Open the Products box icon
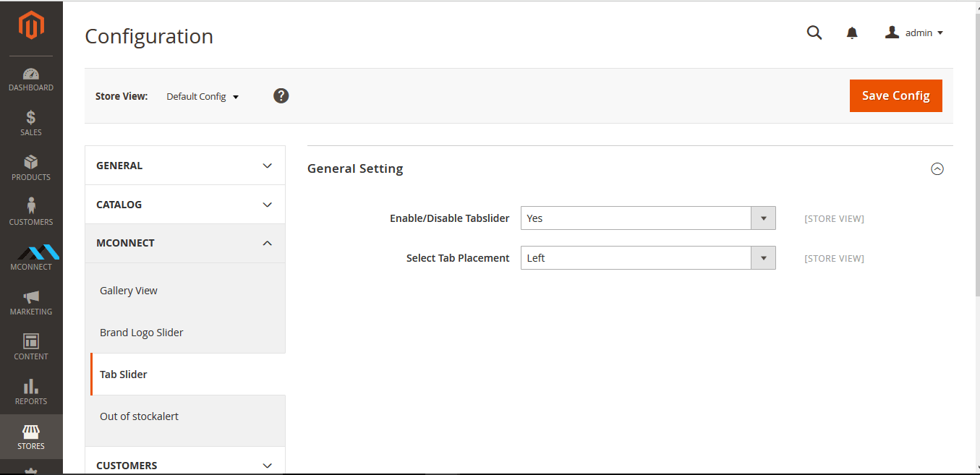Image resolution: width=980 pixels, height=475 pixels. (x=31, y=162)
